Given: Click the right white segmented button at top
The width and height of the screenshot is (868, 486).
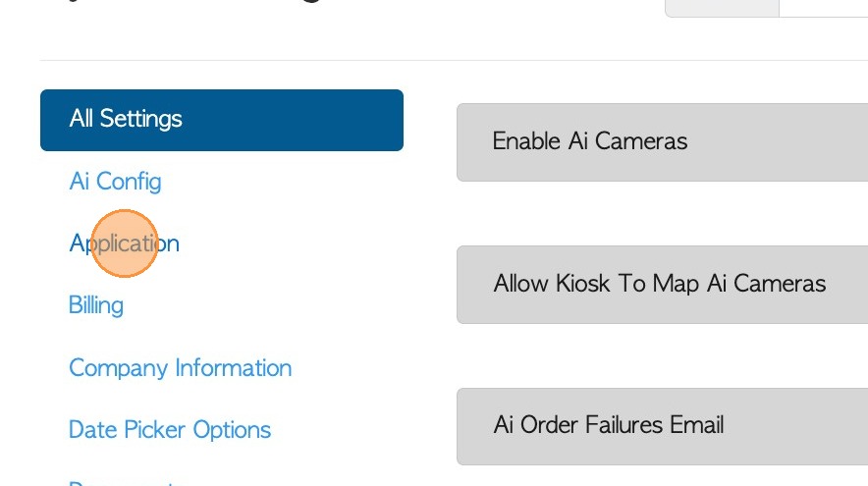Looking at the screenshot, I should [825, 7].
